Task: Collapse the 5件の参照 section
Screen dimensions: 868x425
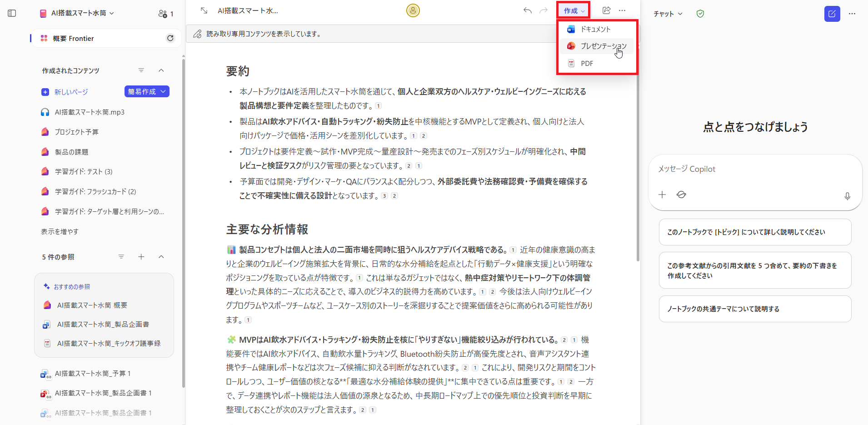Action: (161, 256)
